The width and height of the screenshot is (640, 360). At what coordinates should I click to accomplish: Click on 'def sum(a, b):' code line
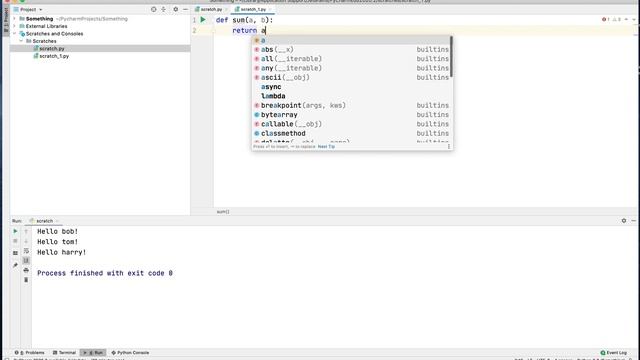pos(244,20)
